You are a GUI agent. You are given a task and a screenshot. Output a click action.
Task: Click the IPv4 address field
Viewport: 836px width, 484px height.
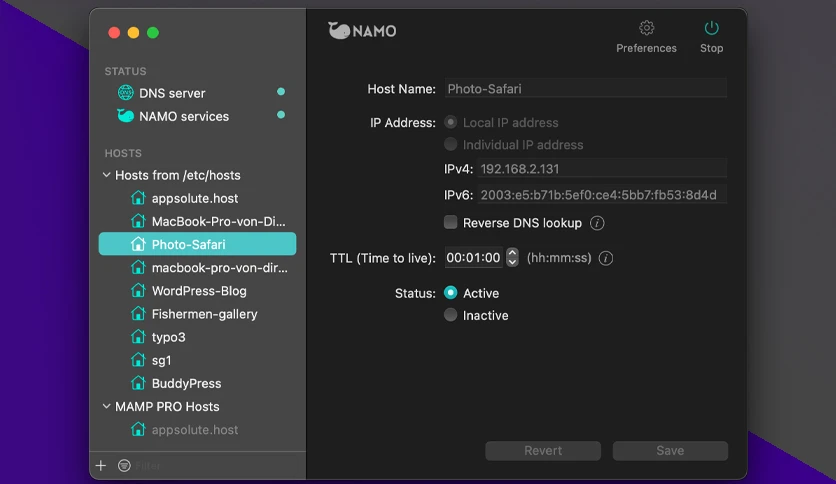tap(602, 168)
